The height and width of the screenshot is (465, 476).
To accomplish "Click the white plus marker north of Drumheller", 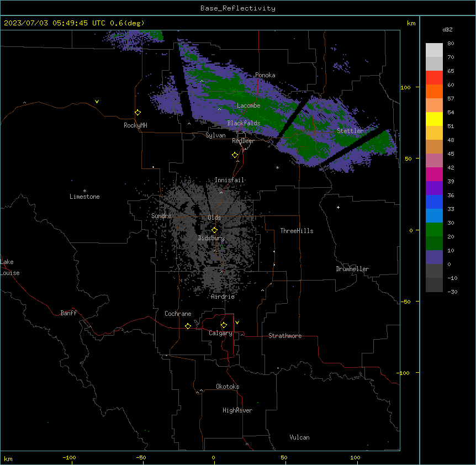I will pyautogui.click(x=338, y=207).
